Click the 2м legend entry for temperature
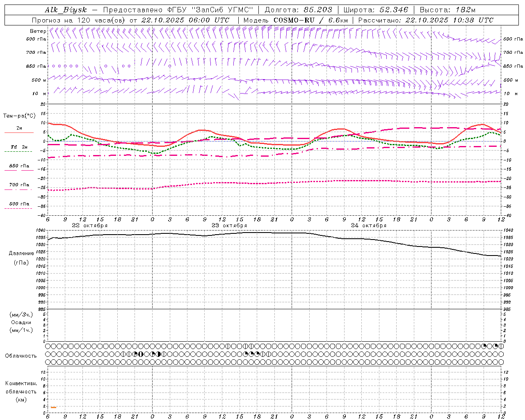Image resolution: width=525 pixels, height=420 pixels. click(x=19, y=128)
